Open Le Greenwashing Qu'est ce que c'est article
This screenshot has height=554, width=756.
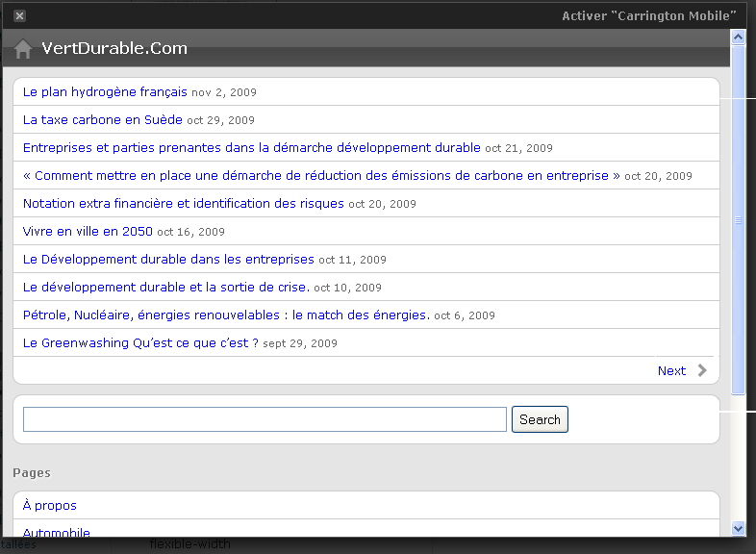point(140,343)
